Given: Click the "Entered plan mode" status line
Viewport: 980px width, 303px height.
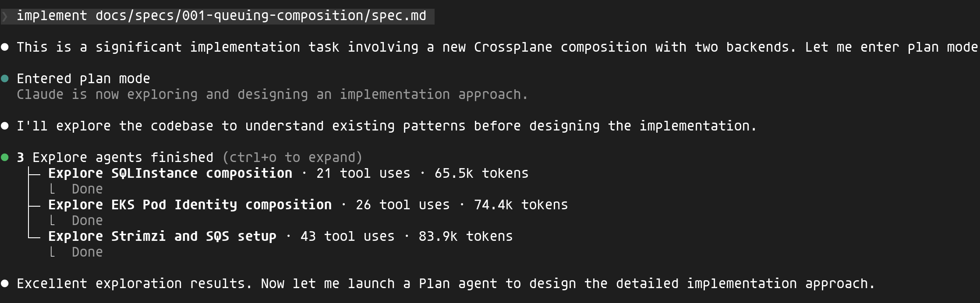Looking at the screenshot, I should [x=83, y=79].
